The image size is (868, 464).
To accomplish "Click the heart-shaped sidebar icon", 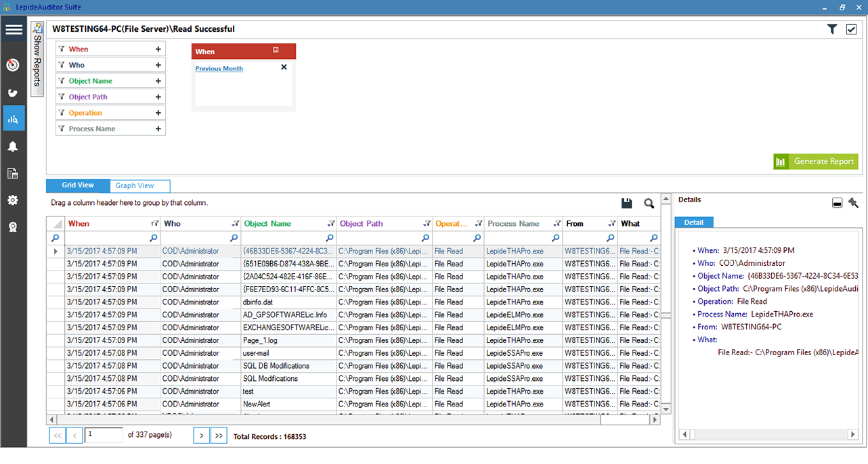I will tap(13, 93).
